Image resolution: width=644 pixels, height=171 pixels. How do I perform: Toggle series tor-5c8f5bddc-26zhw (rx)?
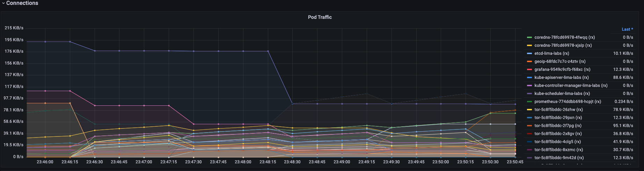click(558, 110)
